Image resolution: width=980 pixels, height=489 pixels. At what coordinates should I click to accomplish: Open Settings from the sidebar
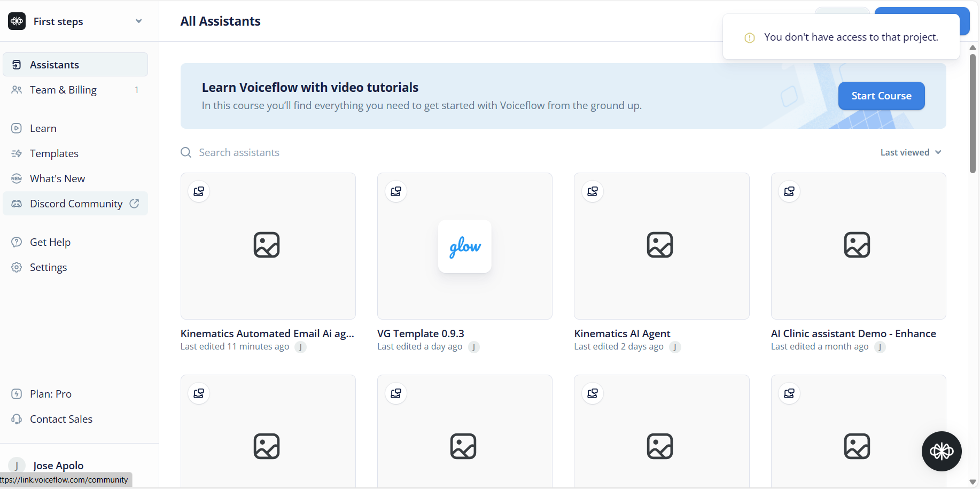tap(75, 267)
